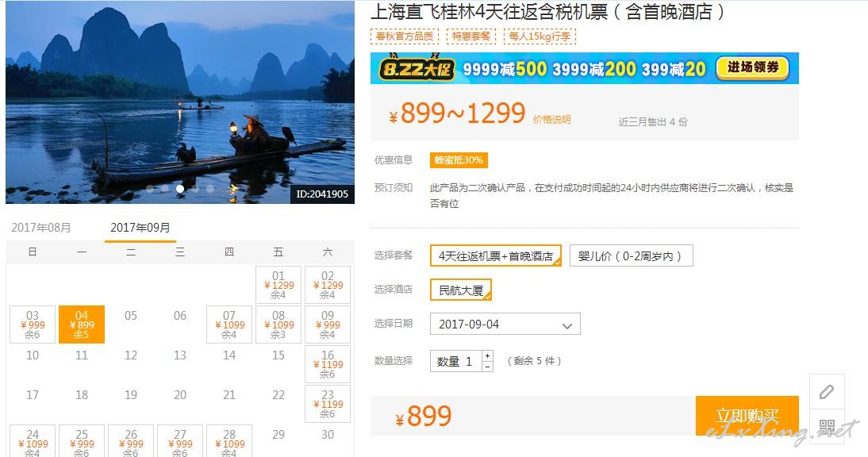This screenshot has height=457, width=868.
Task: Click 立即购买 buy now button
Action: (747, 416)
